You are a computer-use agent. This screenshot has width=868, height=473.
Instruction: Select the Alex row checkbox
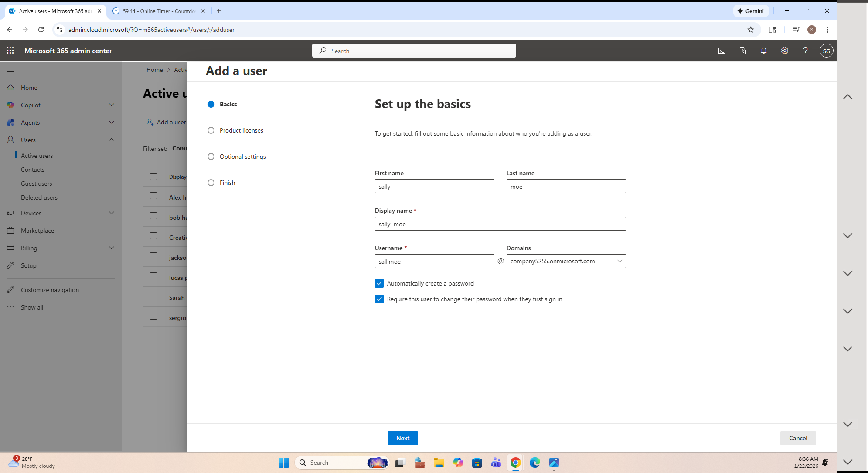point(153,196)
